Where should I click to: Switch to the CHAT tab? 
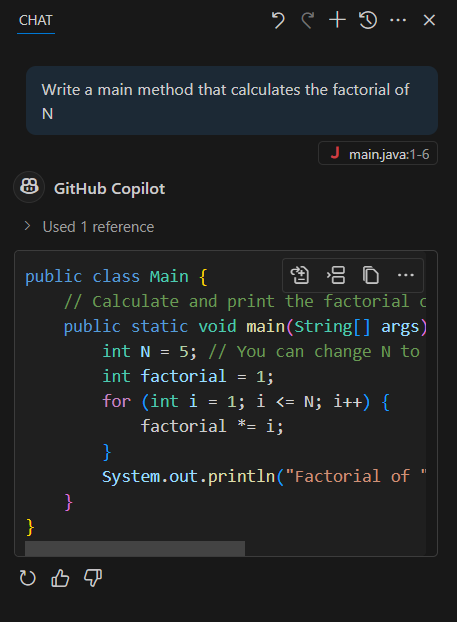[36, 20]
